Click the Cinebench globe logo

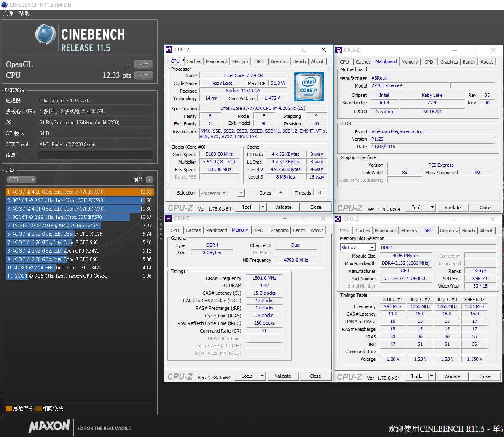tap(46, 34)
